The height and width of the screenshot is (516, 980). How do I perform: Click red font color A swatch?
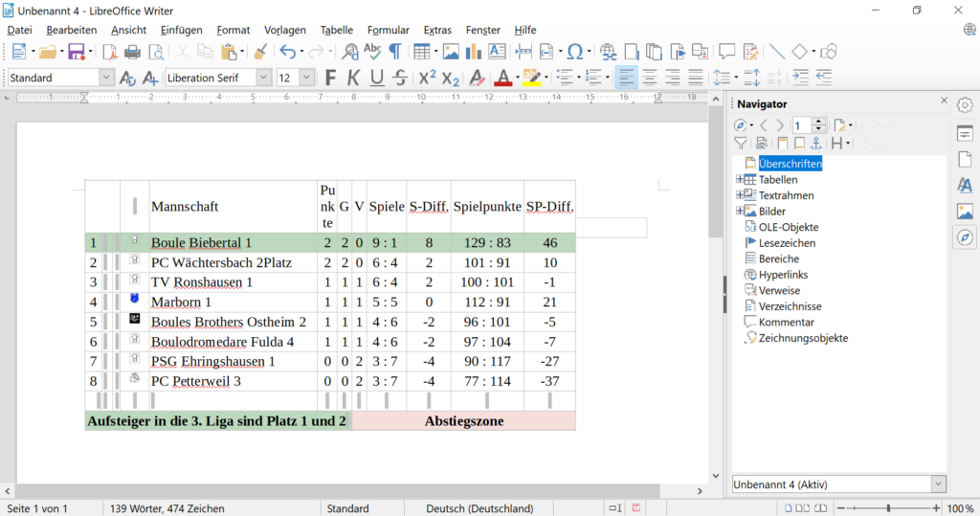click(x=502, y=78)
